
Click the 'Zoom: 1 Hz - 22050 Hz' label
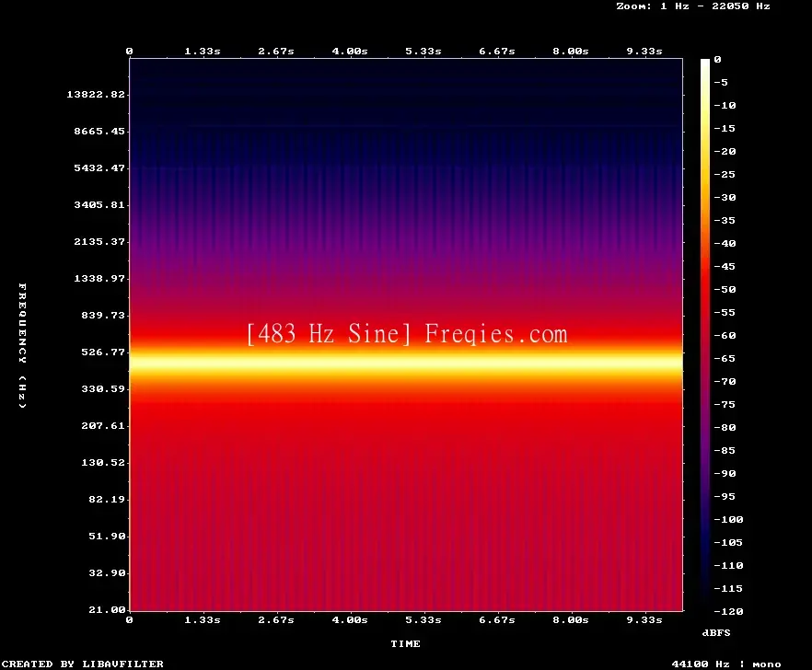point(693,6)
